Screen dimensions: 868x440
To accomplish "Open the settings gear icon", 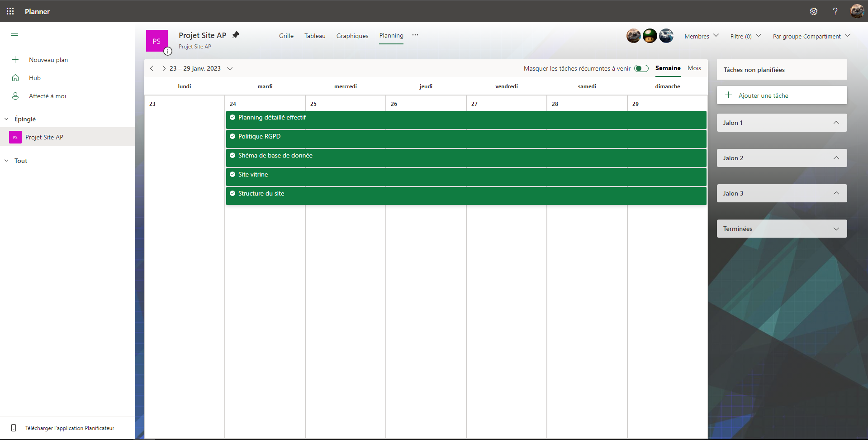I will (x=813, y=11).
